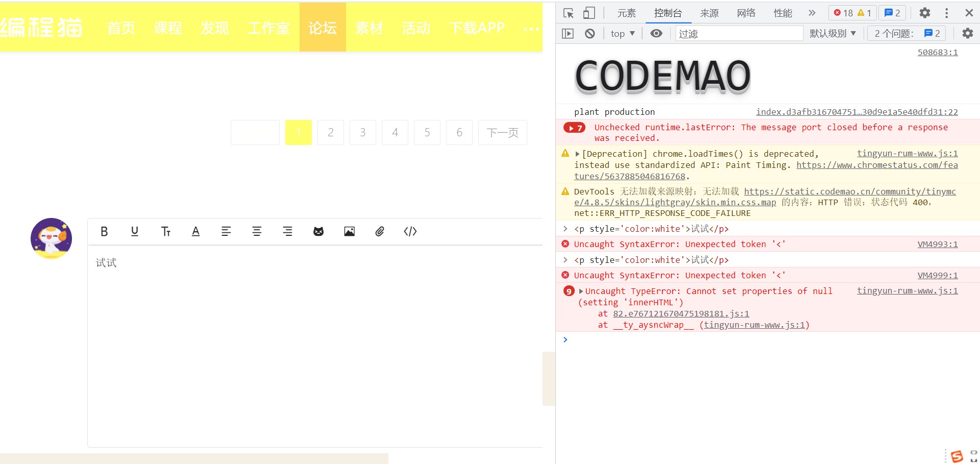The height and width of the screenshot is (464, 980).
Task: Show the console sidebar
Action: tap(568, 34)
